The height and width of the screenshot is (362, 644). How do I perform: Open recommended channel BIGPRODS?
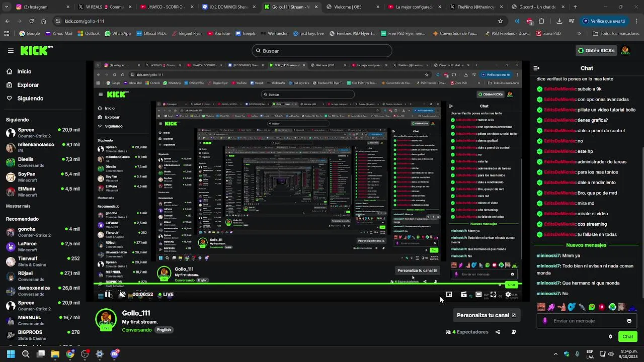click(43, 335)
